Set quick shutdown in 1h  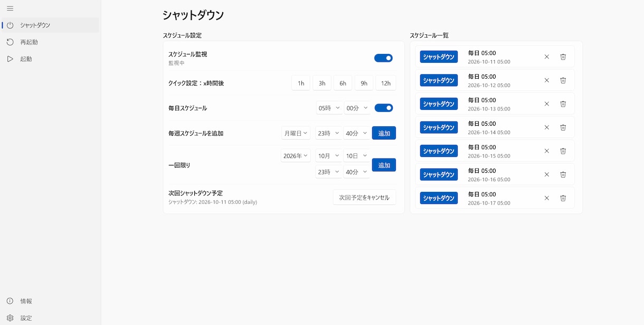[x=301, y=83]
